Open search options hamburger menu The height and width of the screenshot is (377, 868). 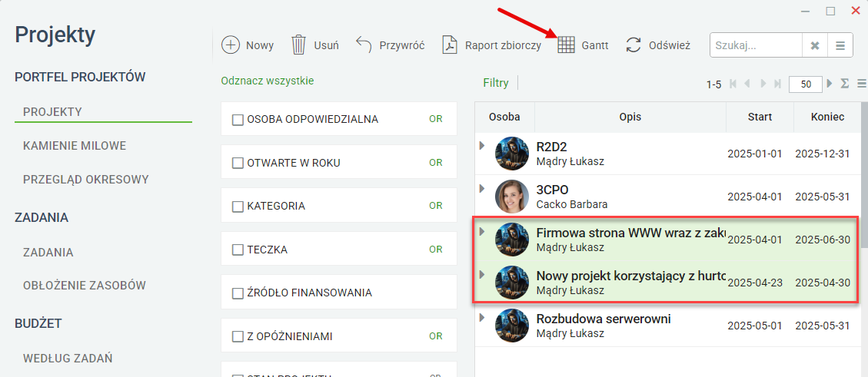tap(840, 45)
